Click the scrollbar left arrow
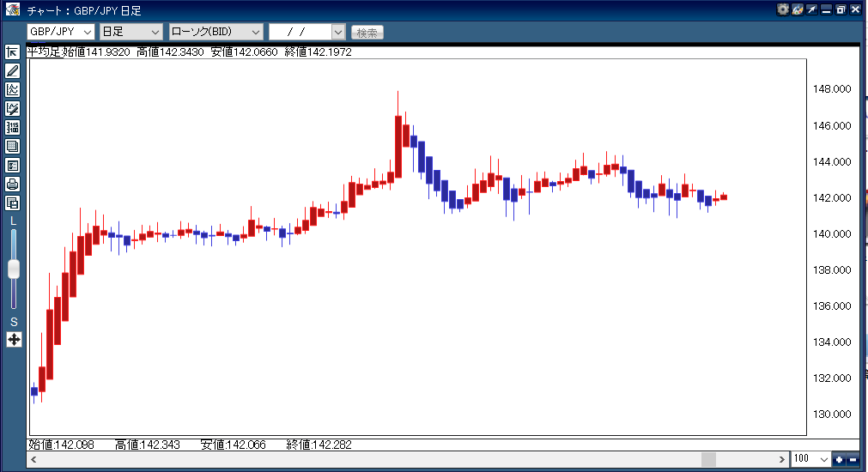Screen dimensions: 868x472 point(33,459)
